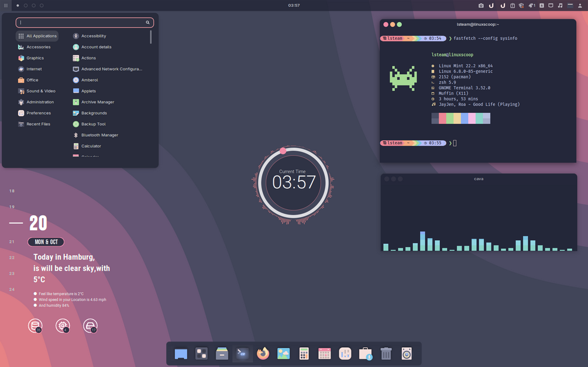This screenshot has width=588, height=367.
Task: Open Actions in the app list
Action: coord(84,58)
